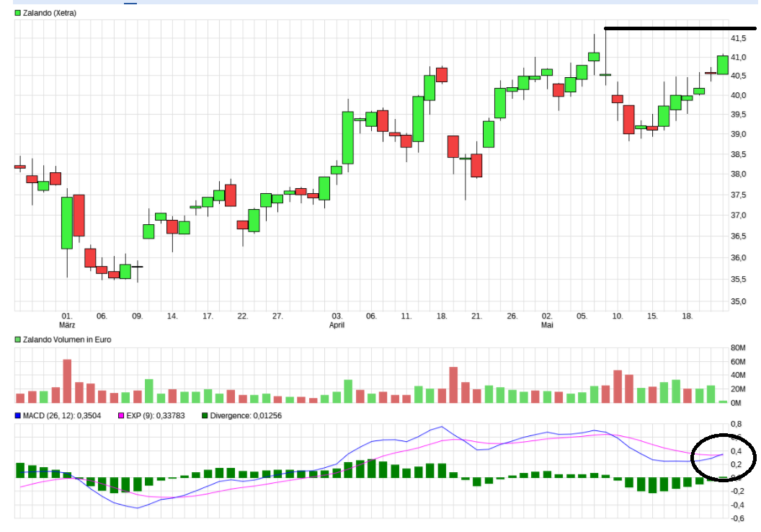Click the 0,8 label on the MACD axis
The height and width of the screenshot is (532, 761).
(737, 424)
